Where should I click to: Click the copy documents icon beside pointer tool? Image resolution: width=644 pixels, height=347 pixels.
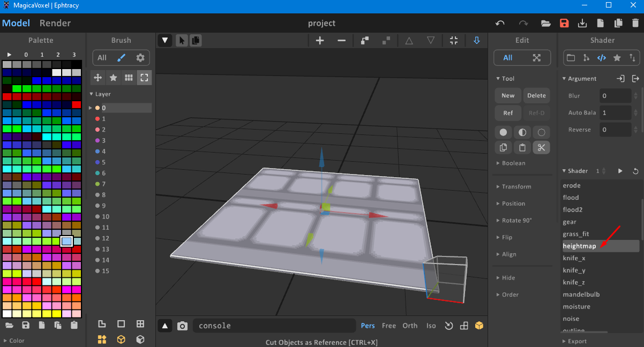pyautogui.click(x=196, y=40)
